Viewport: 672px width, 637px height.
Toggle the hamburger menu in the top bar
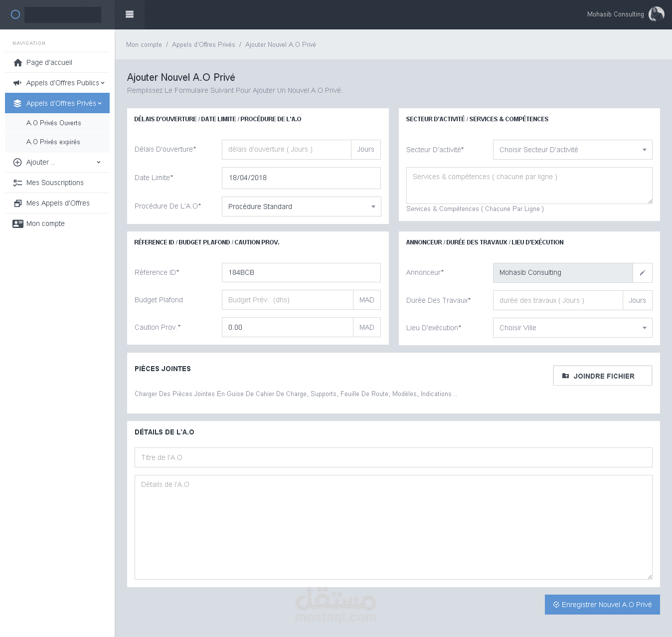coord(130,14)
